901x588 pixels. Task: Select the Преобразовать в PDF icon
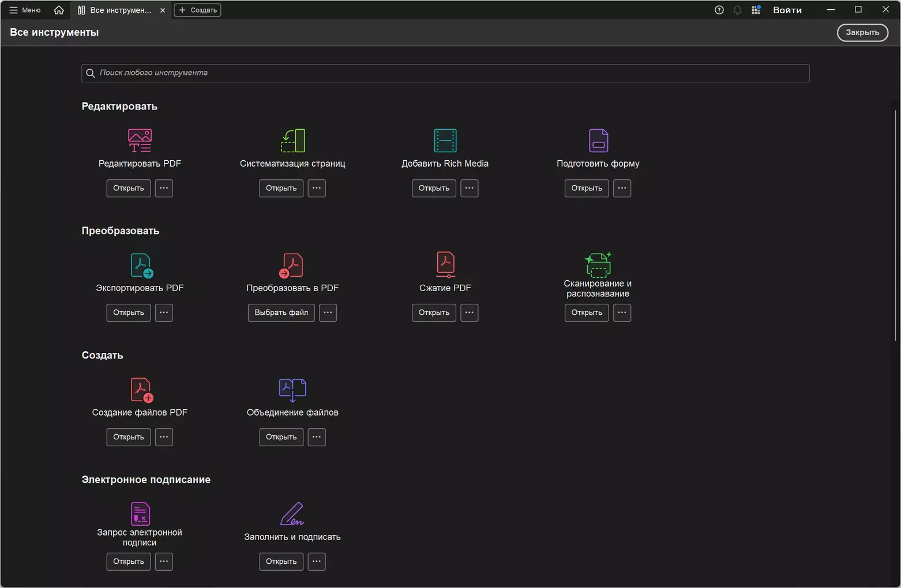click(291, 265)
